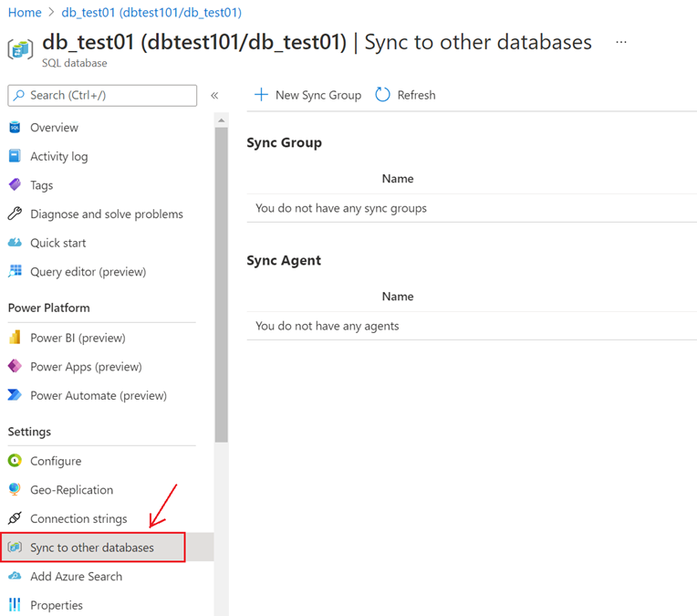Screen dimensions: 697x616
Task: Click Sync Group Name column header
Action: point(398,178)
